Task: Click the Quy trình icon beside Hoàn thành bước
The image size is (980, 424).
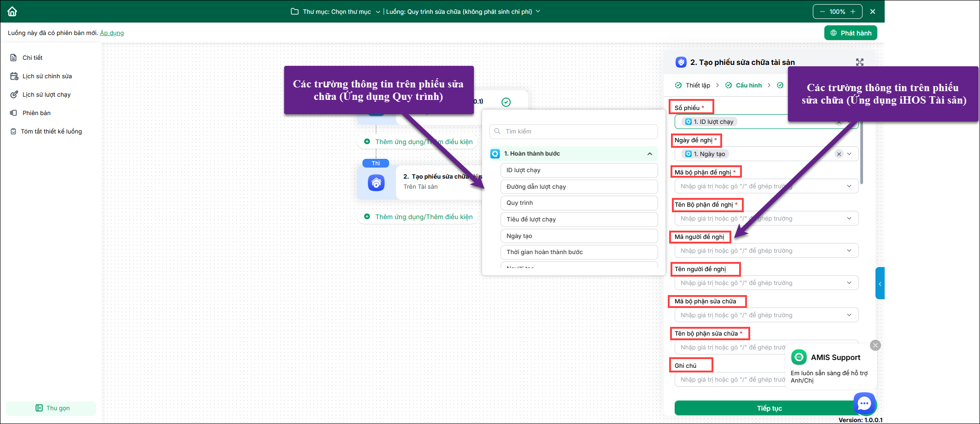Action: (495, 154)
